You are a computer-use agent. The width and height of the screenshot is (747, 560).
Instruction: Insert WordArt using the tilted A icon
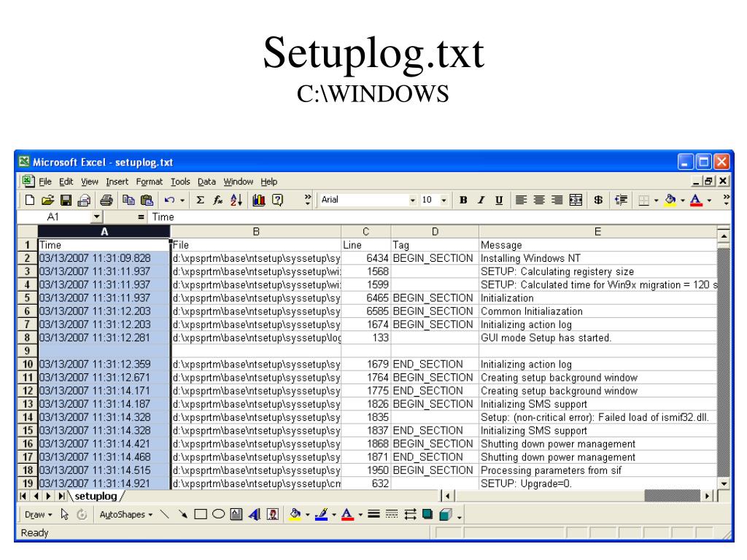(255, 514)
